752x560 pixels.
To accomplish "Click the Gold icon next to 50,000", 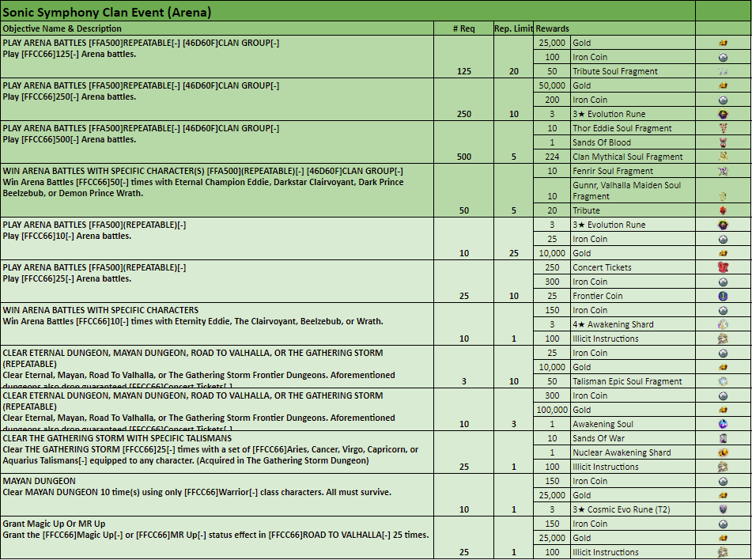I will (723, 85).
